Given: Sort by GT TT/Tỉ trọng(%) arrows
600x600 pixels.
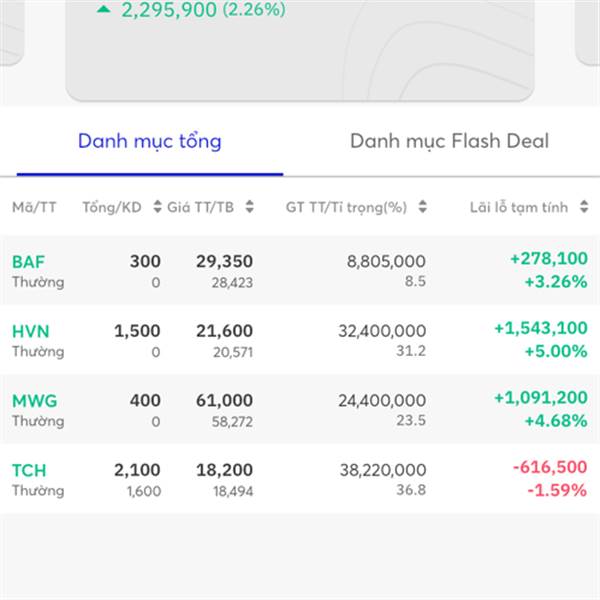Looking at the screenshot, I should [422, 207].
